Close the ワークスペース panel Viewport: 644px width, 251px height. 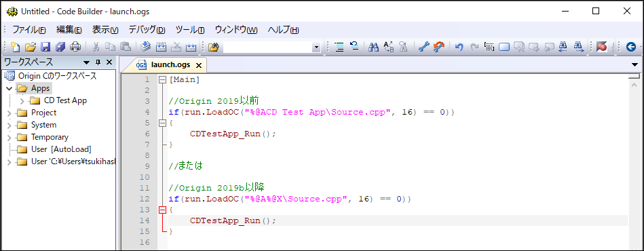point(109,62)
